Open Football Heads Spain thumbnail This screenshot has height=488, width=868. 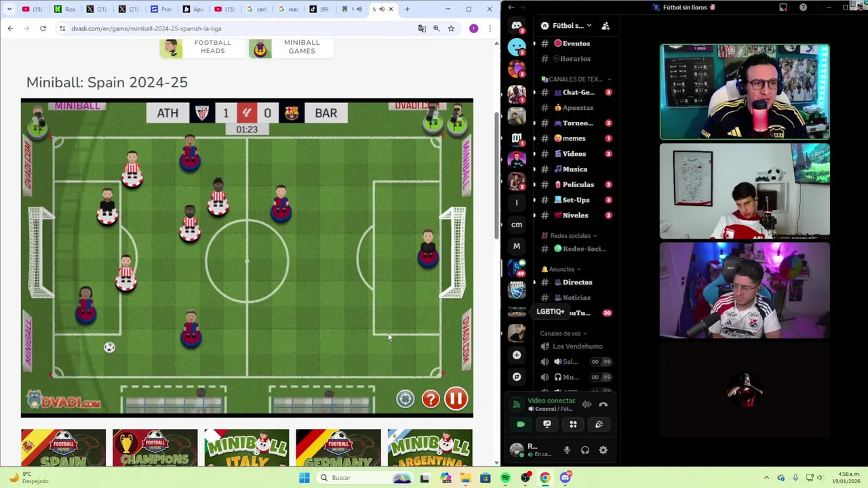click(63, 448)
